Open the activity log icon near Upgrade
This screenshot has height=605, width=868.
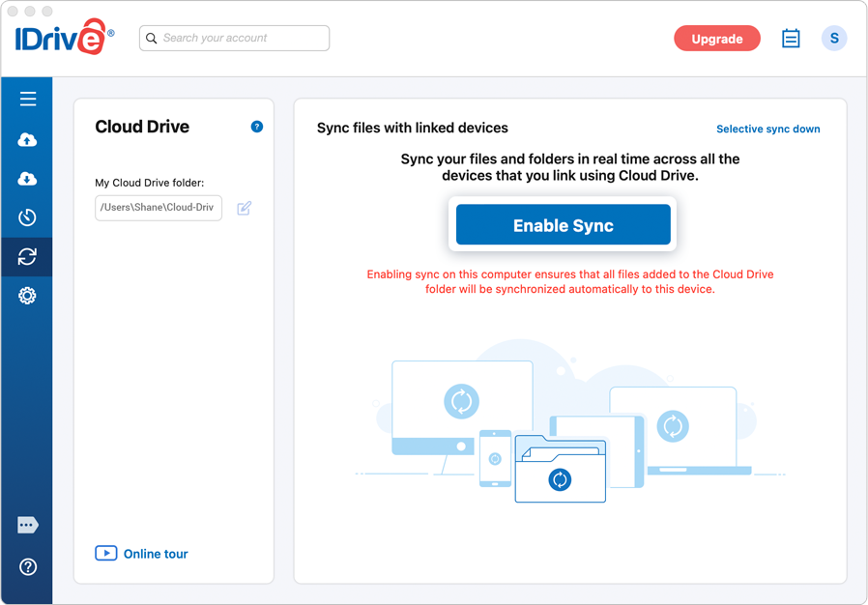791,38
